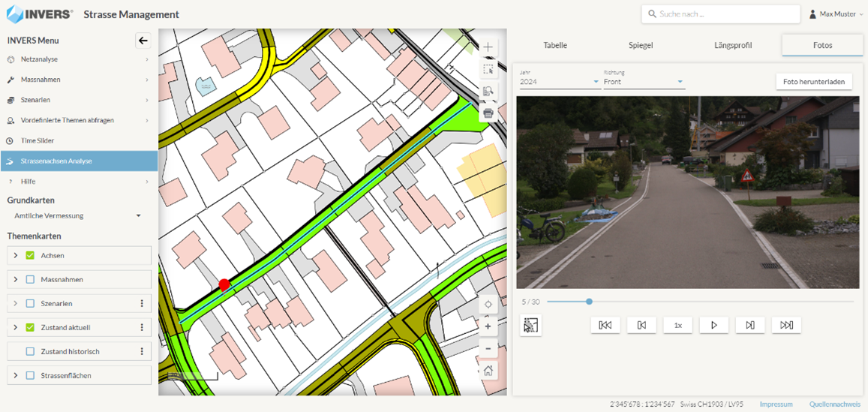The width and height of the screenshot is (868, 412).
Task: Enable the Massnahmen layer checkbox
Action: (x=30, y=279)
